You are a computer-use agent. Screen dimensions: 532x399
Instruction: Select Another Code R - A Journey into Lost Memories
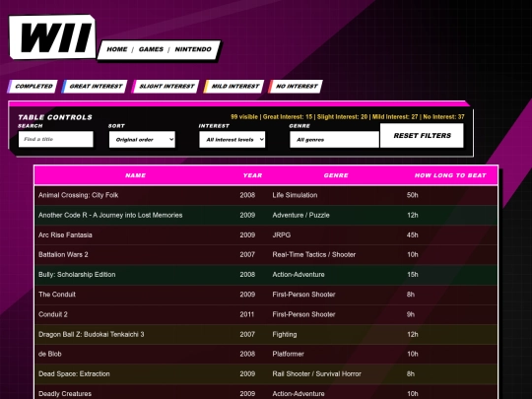(110, 215)
